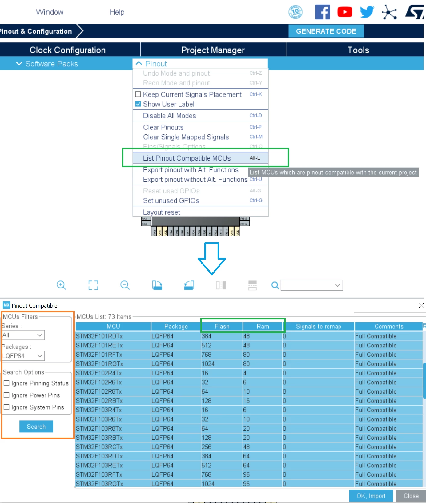Select the STM32F103RGTx row
Image resolution: width=426 pixels, height=504 pixels.
coord(249,483)
